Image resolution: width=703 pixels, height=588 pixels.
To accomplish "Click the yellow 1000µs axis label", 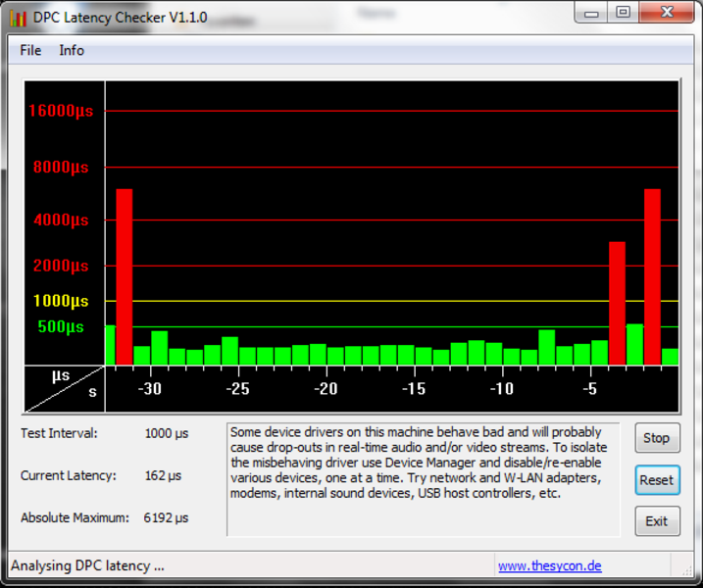I will pyautogui.click(x=61, y=301).
